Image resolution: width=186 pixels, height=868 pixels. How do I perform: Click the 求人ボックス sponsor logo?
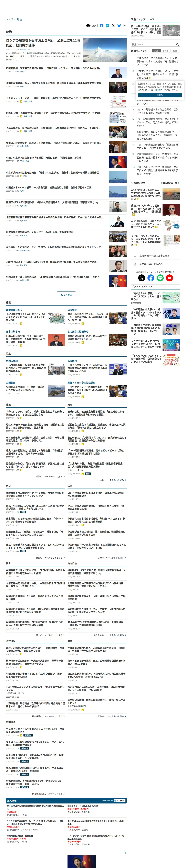120,801
